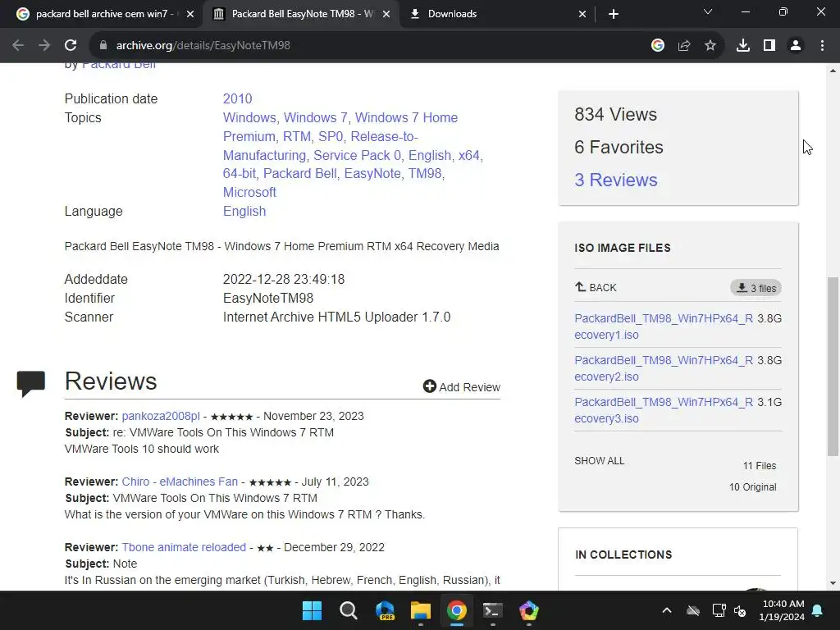Screen dimensions: 840x630
Task: Click the cloud sync tray icon
Action: tap(693, 610)
